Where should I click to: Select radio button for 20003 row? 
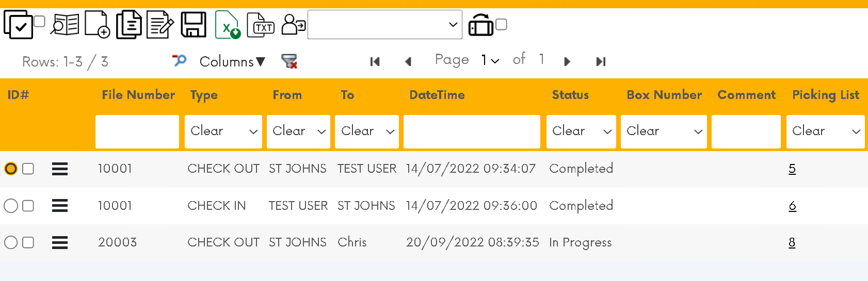(x=11, y=242)
